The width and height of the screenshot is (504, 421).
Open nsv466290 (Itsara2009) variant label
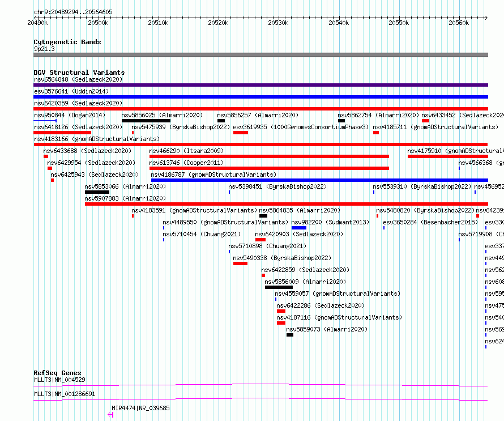186,151
